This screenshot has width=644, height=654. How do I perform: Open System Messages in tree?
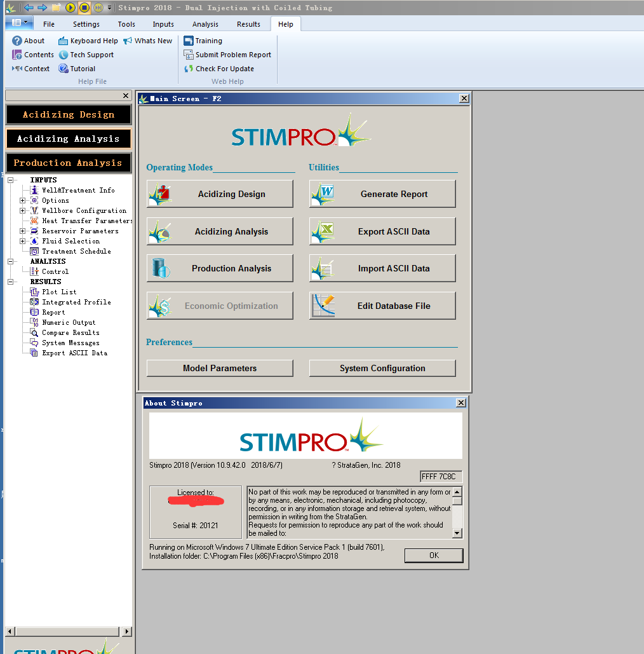(70, 343)
